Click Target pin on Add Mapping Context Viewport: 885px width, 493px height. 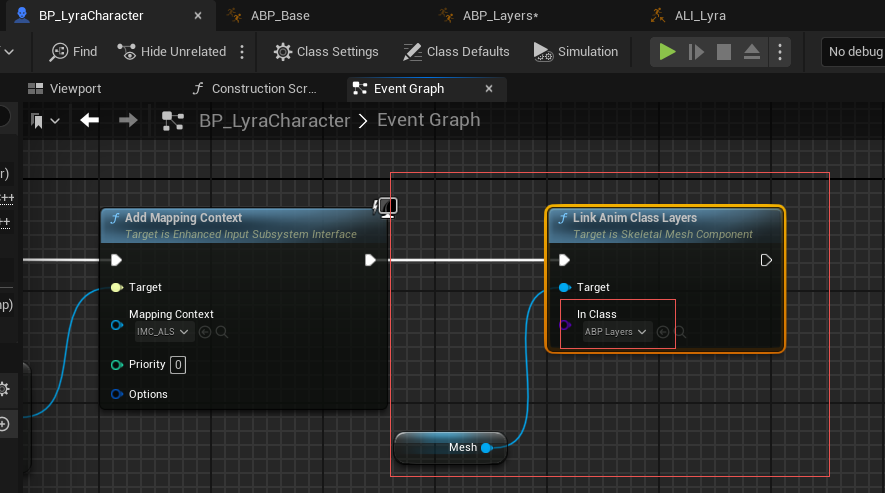point(117,287)
